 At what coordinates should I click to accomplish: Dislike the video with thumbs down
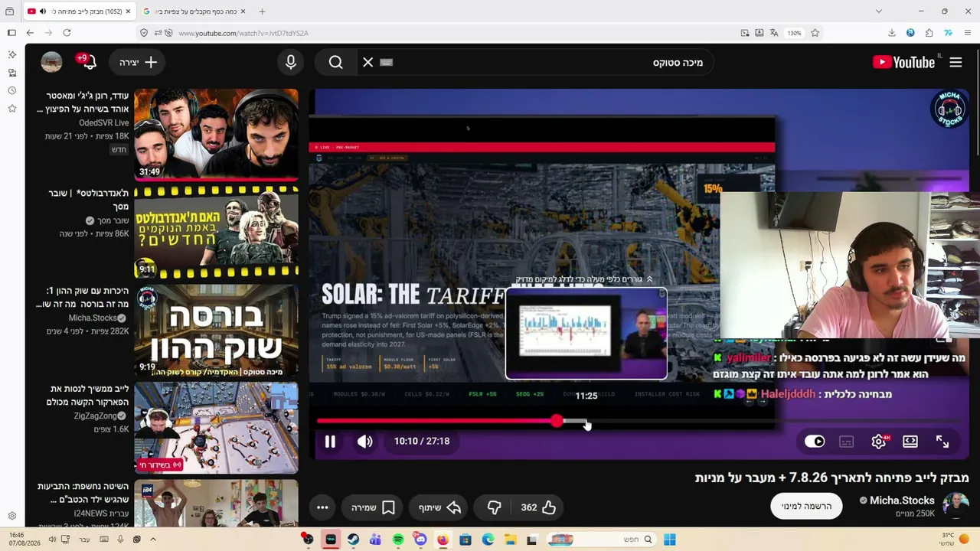495,507
